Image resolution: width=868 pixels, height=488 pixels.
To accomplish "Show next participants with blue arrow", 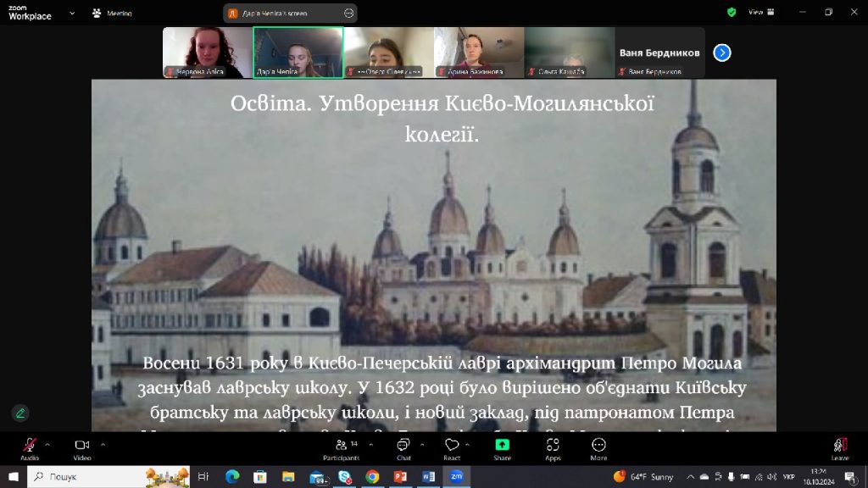I will tap(722, 53).
